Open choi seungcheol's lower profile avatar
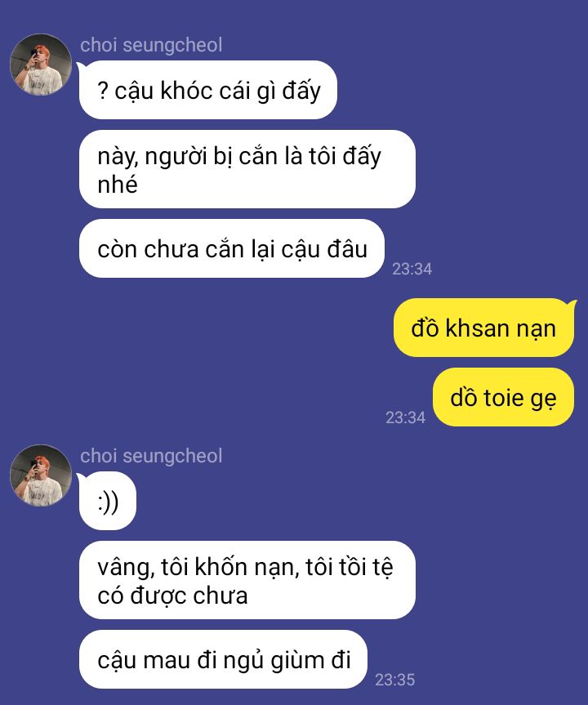 [41, 475]
